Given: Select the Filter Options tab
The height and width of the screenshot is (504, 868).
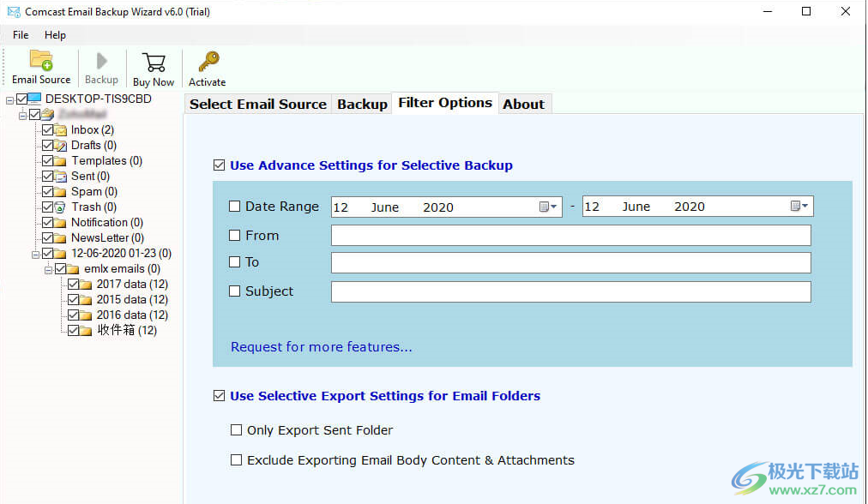Looking at the screenshot, I should [445, 103].
